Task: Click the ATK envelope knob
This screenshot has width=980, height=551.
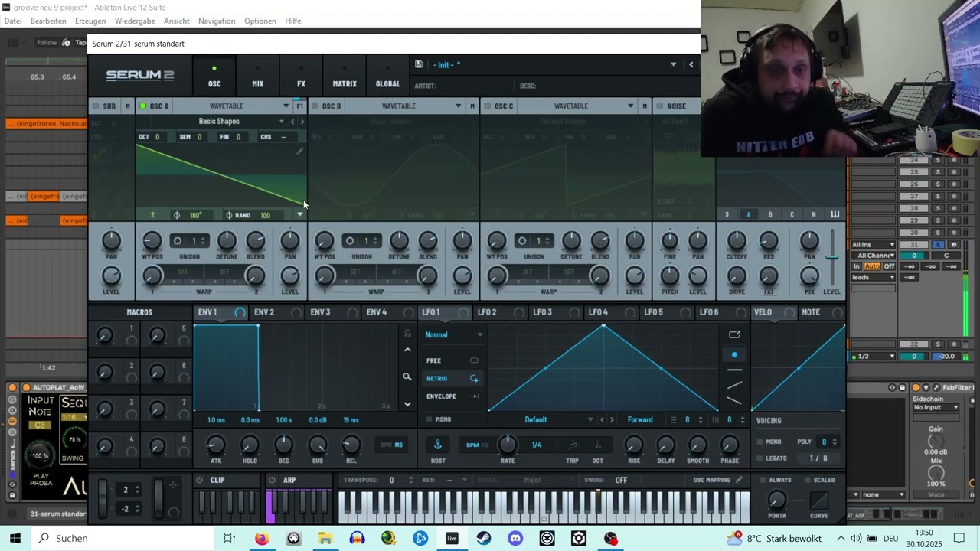Action: (216, 444)
